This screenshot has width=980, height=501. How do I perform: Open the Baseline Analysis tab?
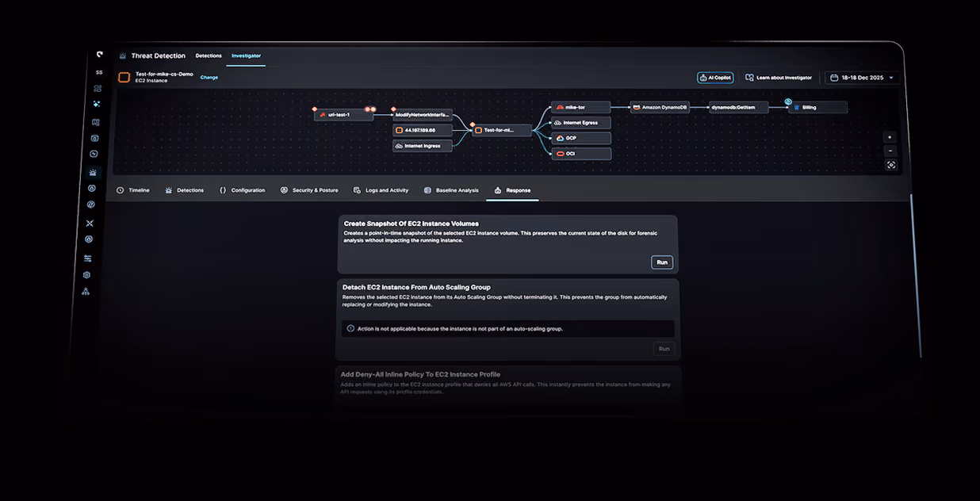click(x=451, y=190)
